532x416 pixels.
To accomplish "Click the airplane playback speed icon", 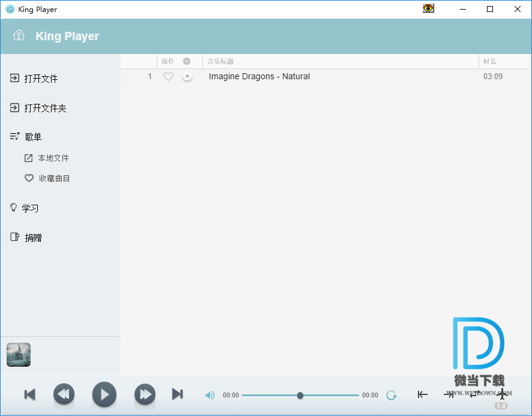I will click(x=502, y=394).
